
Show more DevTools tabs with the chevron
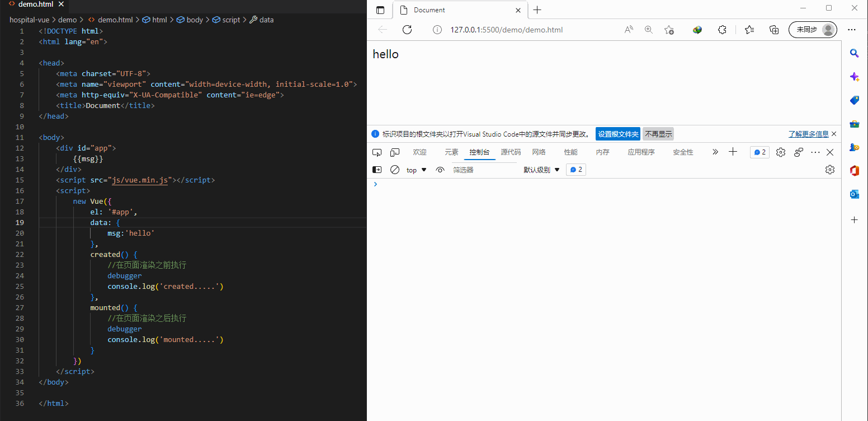715,152
